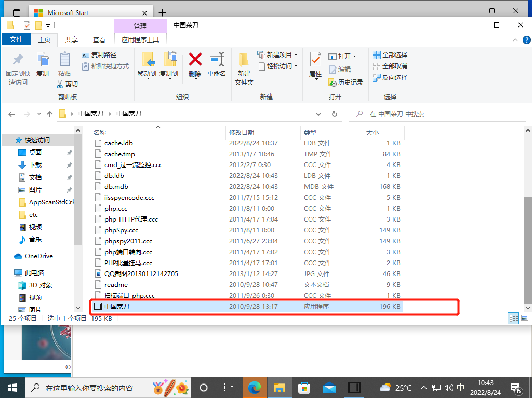Click the Back navigation arrow

[11, 114]
